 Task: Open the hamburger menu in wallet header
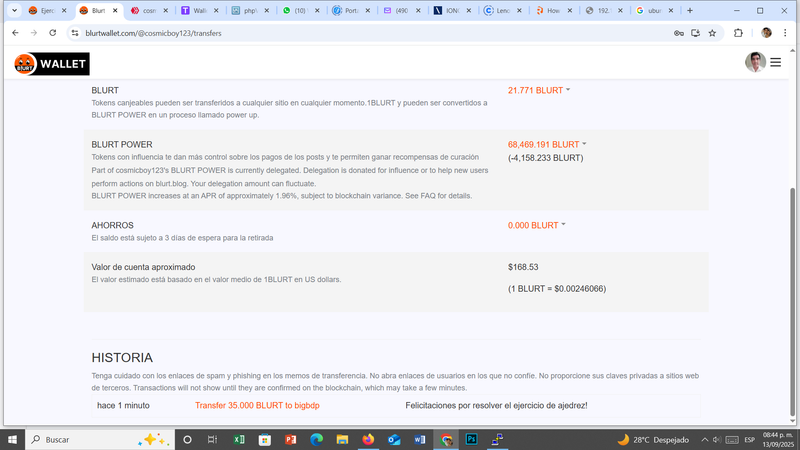(x=776, y=62)
